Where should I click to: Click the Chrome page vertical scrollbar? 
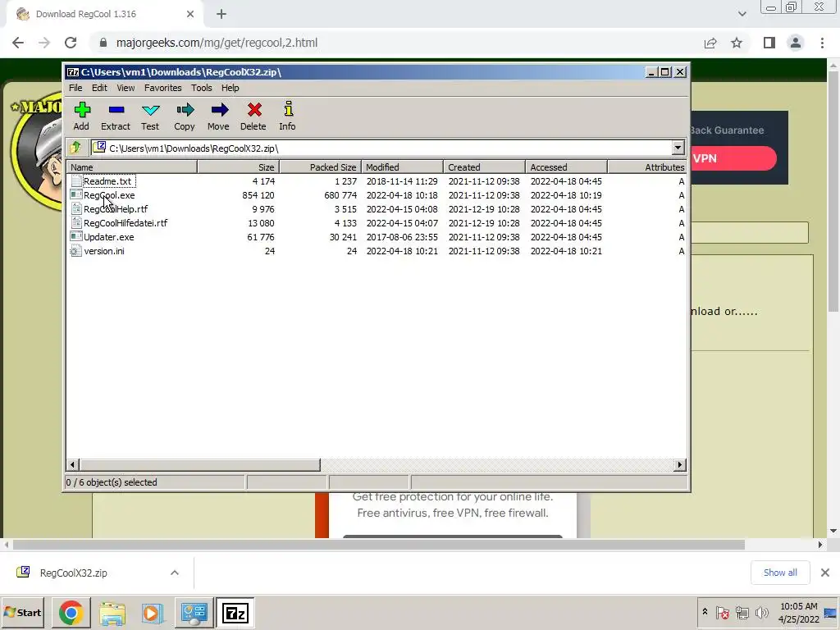click(833, 190)
